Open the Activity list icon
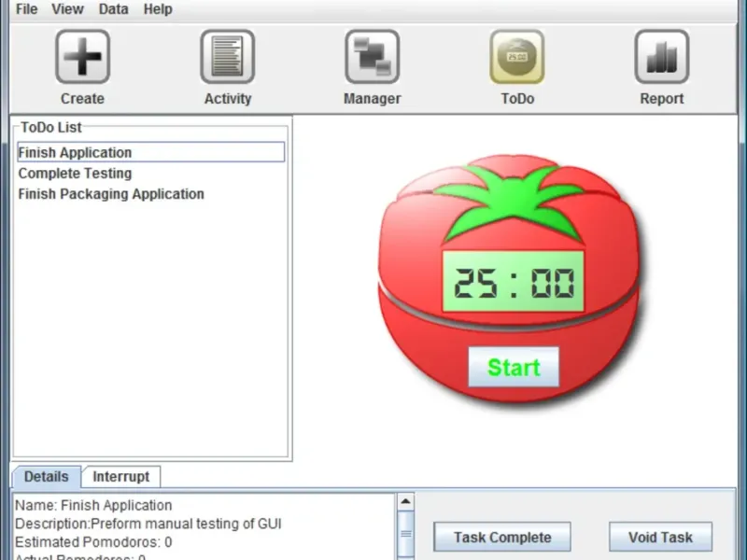The width and height of the screenshot is (747, 560). 228,57
